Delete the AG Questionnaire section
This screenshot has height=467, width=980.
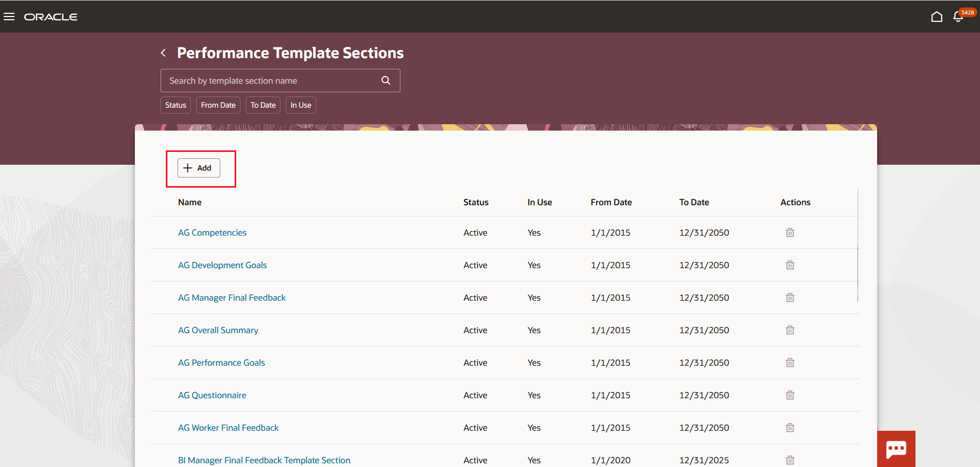(790, 395)
